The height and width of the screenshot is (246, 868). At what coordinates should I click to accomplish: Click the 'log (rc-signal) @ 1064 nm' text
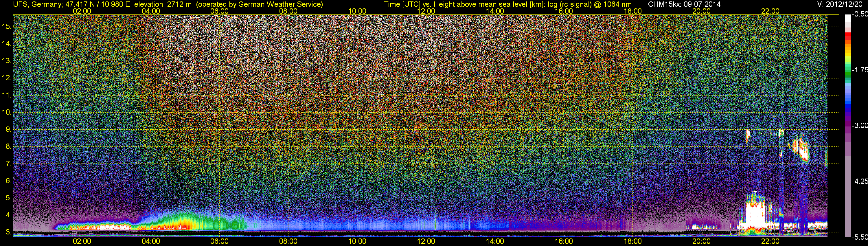[590, 4]
